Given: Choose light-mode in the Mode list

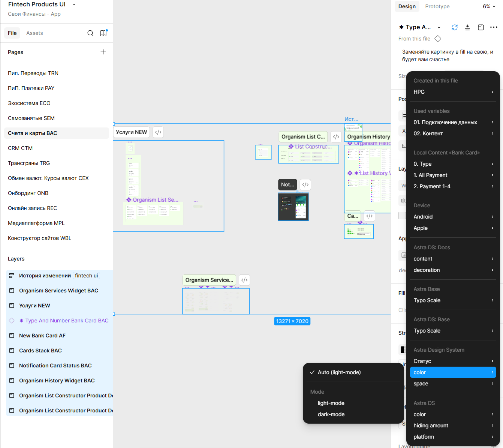Looking at the screenshot, I should pos(353,403).
